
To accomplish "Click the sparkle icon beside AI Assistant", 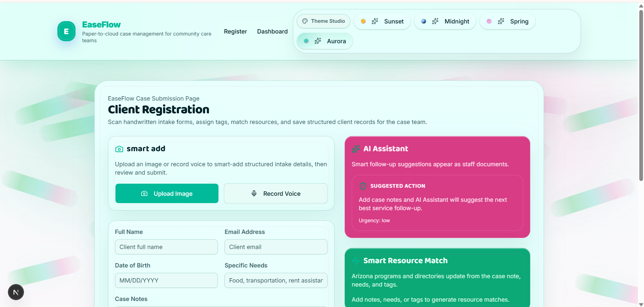I will pyautogui.click(x=356, y=149).
